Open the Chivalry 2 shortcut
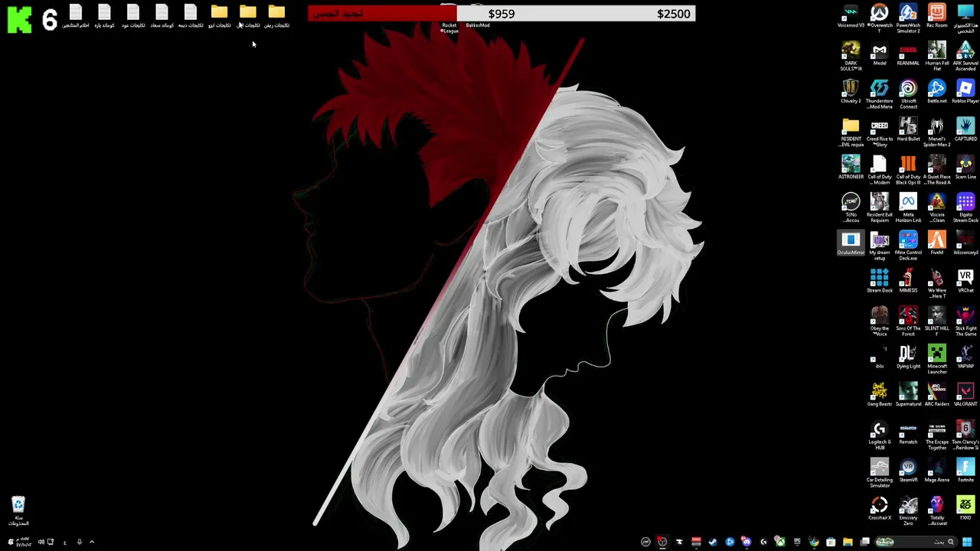Image resolution: width=980 pixels, height=551 pixels. point(851,92)
